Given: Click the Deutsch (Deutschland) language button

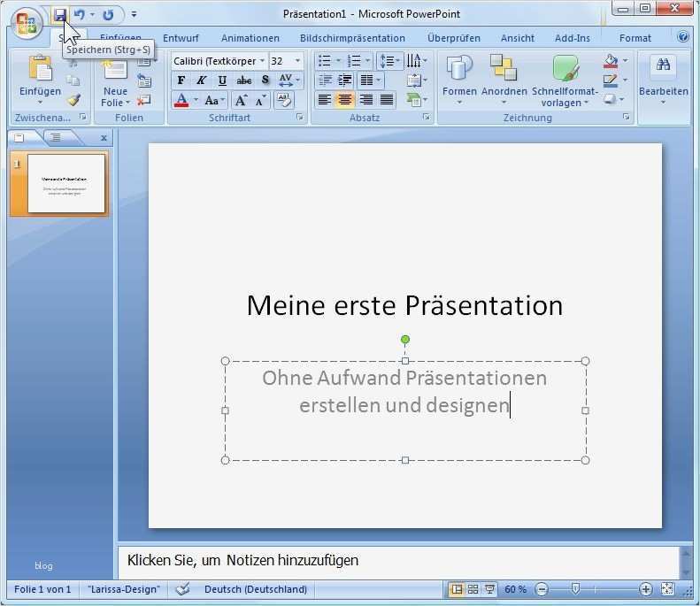Looking at the screenshot, I should click(256, 589).
